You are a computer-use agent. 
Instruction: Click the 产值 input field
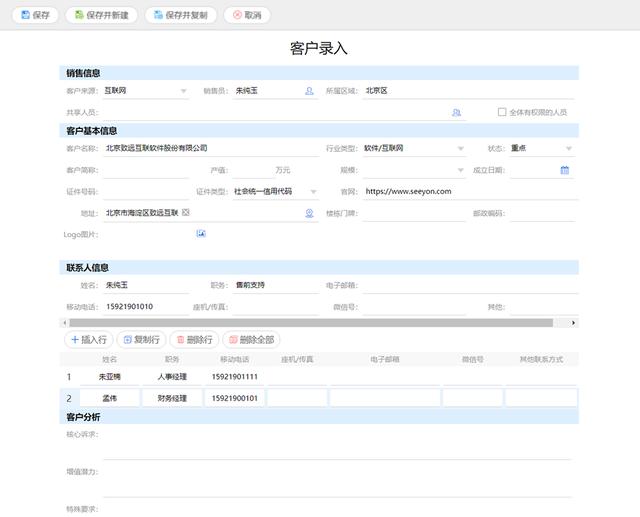pyautogui.click(x=253, y=170)
